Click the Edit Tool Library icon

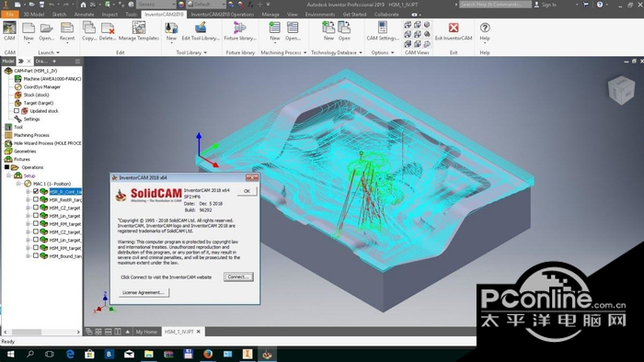(x=201, y=31)
